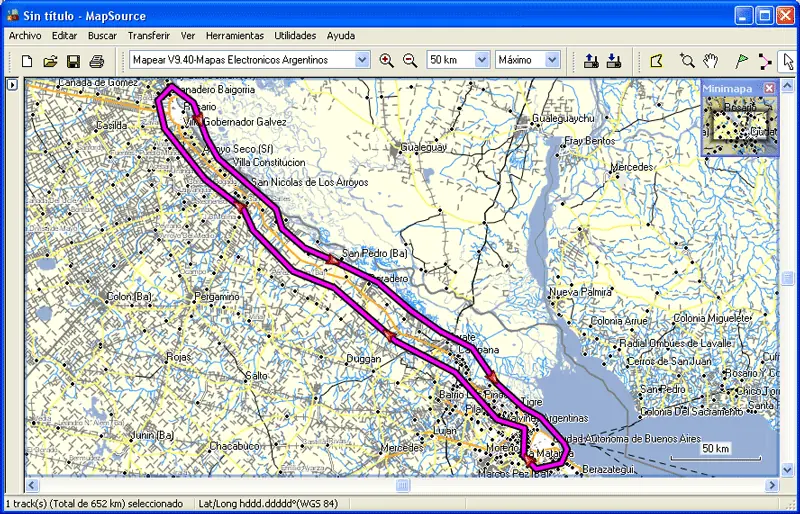Click the Minimapa thumbnail preview
800x514 pixels.
point(740,125)
